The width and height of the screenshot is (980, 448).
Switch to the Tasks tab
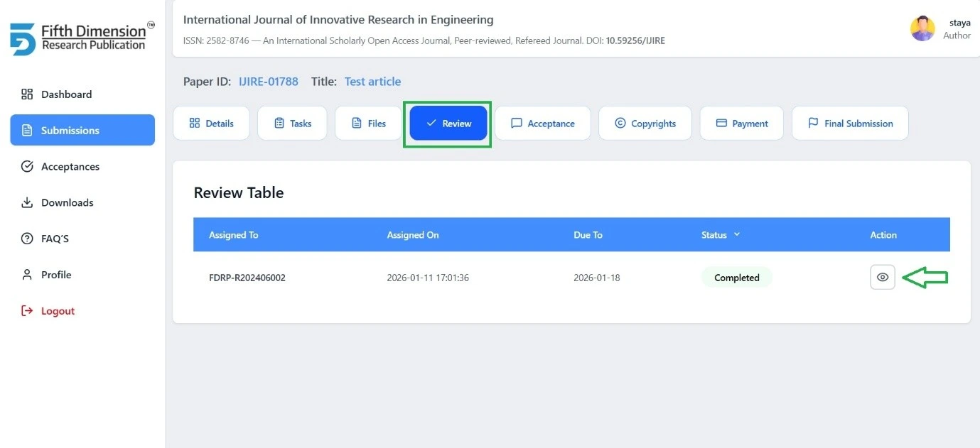point(292,123)
